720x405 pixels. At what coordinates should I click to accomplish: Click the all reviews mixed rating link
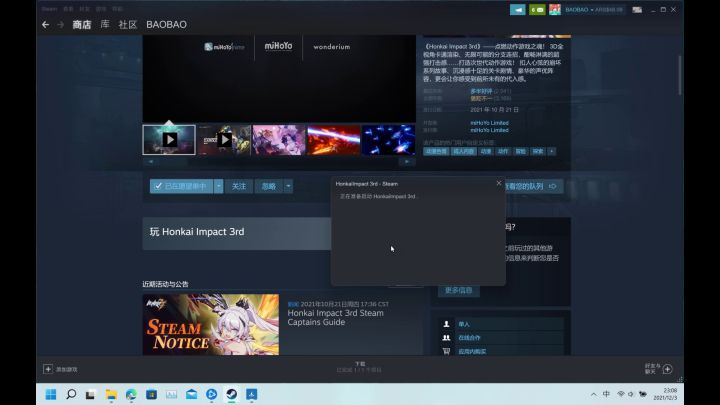click(x=481, y=98)
